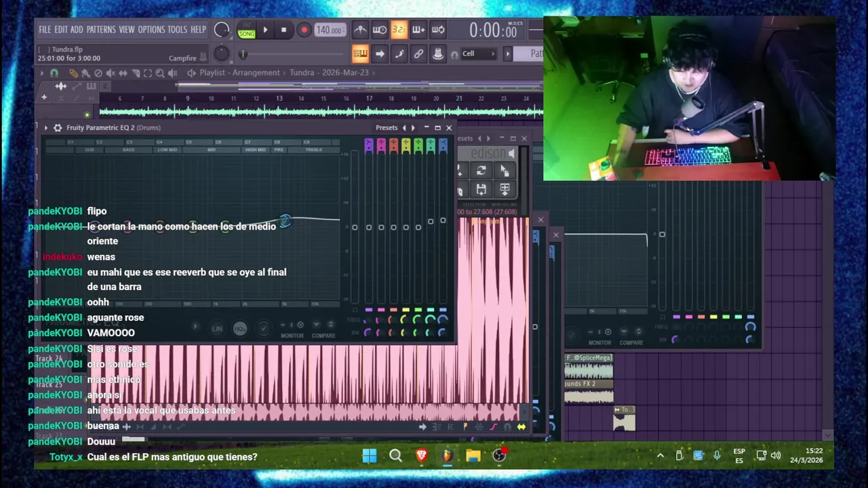868x488 pixels.
Task: Click the Tundra - 2026-Mar-23 breadcrumb
Action: pos(329,73)
